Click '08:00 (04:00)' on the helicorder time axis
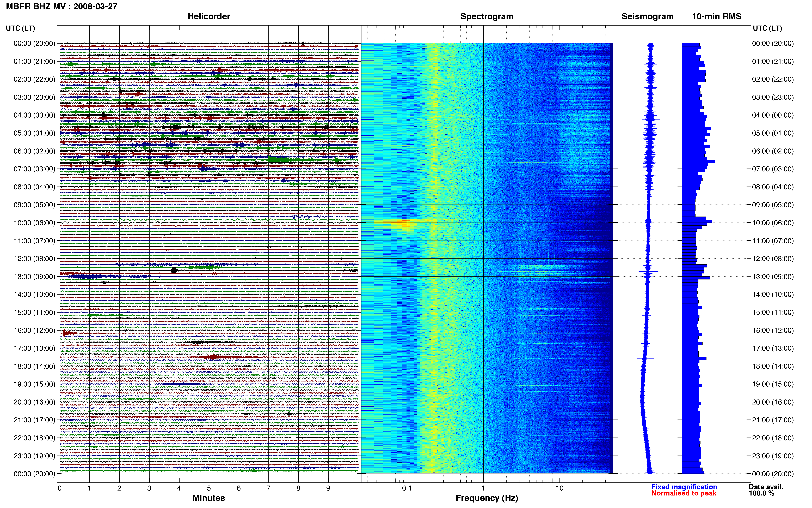Viewport: 812px width, 508px height. 34,187
